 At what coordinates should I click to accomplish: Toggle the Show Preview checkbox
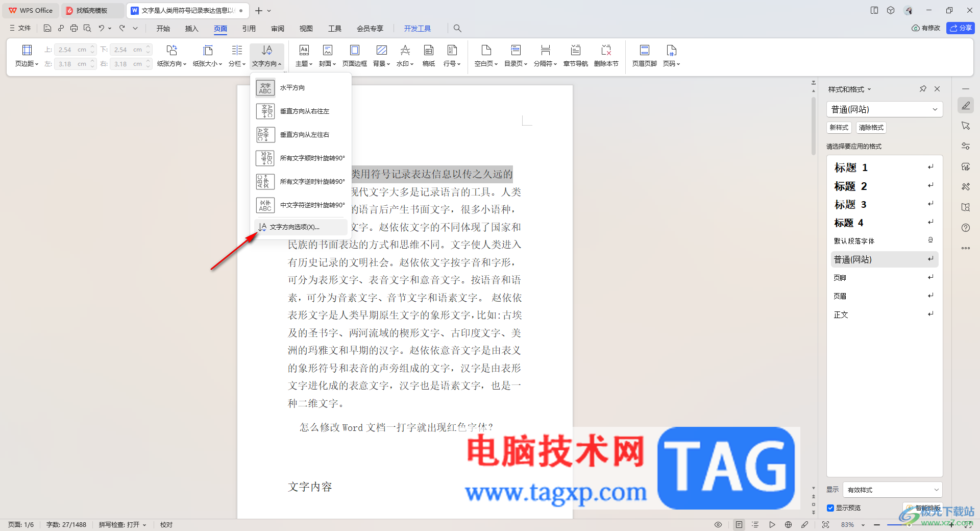point(830,508)
